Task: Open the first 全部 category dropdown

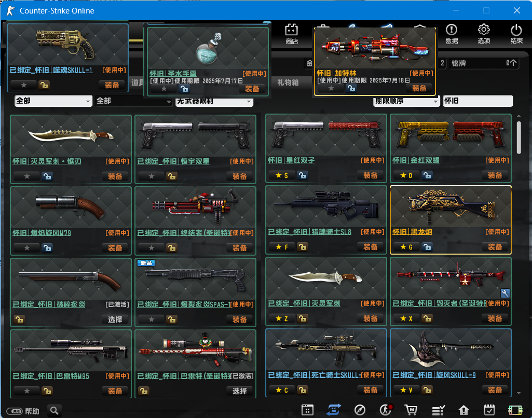Action: [x=53, y=101]
